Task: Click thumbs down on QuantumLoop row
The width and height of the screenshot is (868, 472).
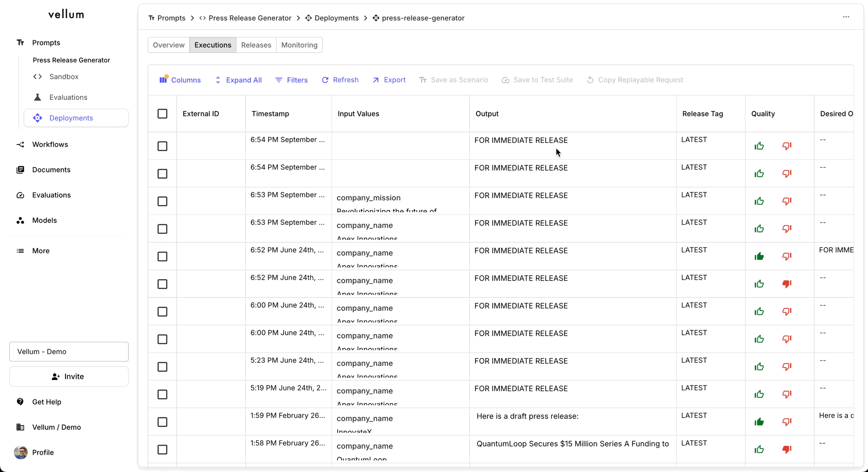Action: coord(787,449)
